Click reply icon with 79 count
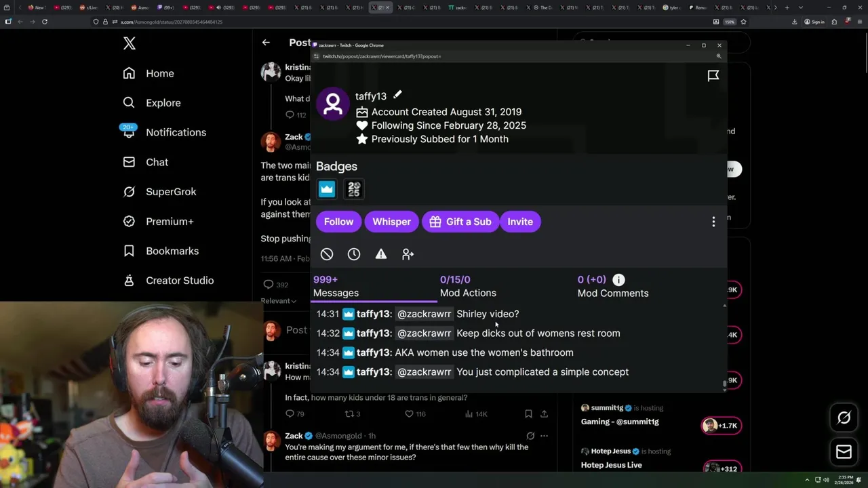Image resolution: width=868 pixels, height=488 pixels. pos(290,413)
